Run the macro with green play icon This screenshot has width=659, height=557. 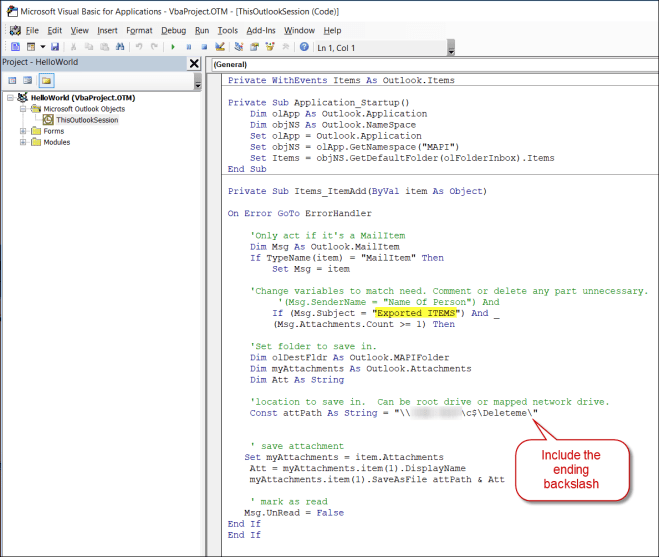(x=173, y=47)
